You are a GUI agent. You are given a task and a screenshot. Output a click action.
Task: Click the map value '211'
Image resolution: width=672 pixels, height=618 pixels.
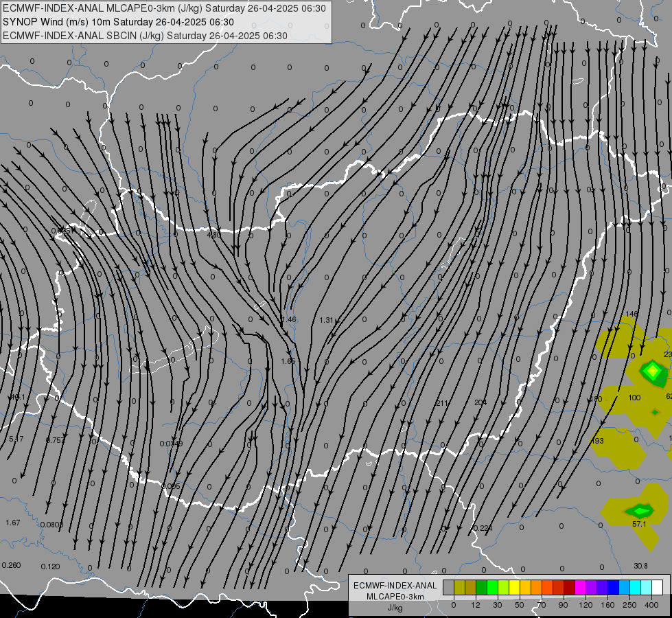pos(441,403)
